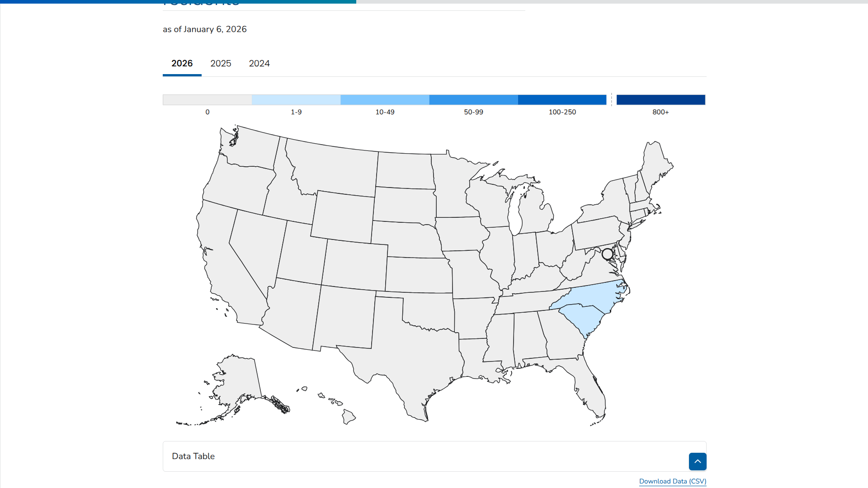Switch to the 2025 tab
868x488 pixels.
point(221,64)
